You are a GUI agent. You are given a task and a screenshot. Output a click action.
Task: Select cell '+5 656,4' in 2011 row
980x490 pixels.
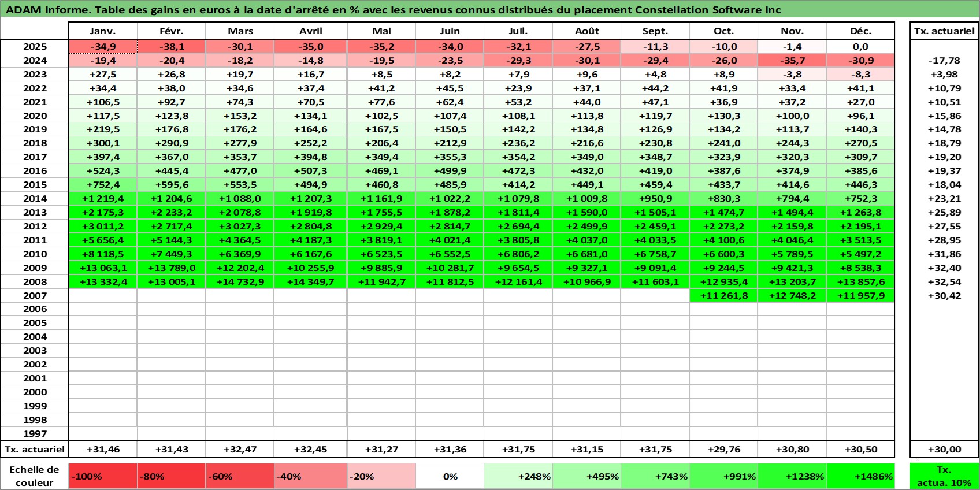pos(103,240)
